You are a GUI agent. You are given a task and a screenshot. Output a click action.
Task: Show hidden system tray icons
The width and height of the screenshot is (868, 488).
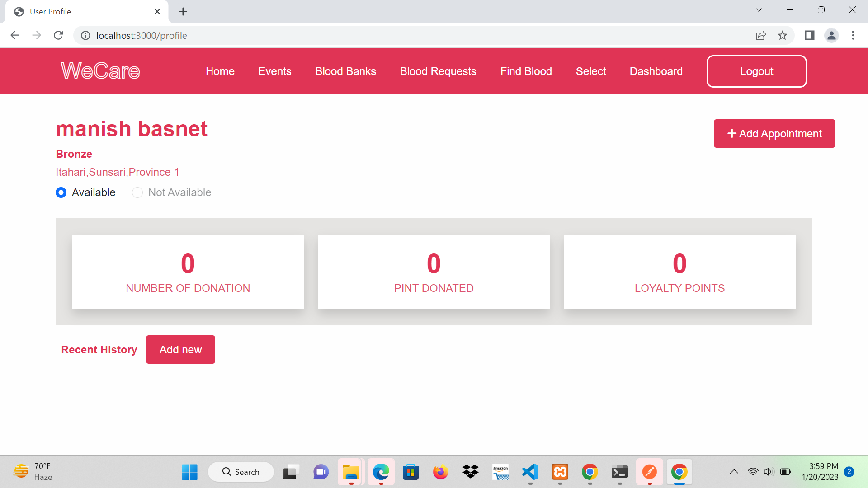(x=734, y=472)
